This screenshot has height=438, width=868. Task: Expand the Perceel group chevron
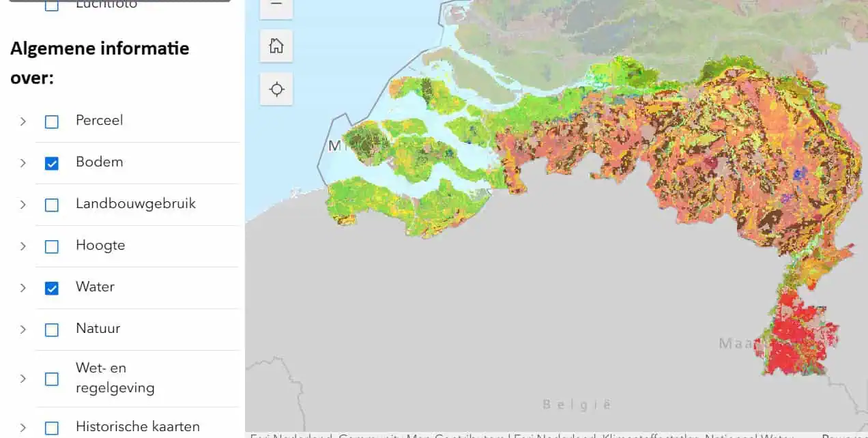pos(23,121)
